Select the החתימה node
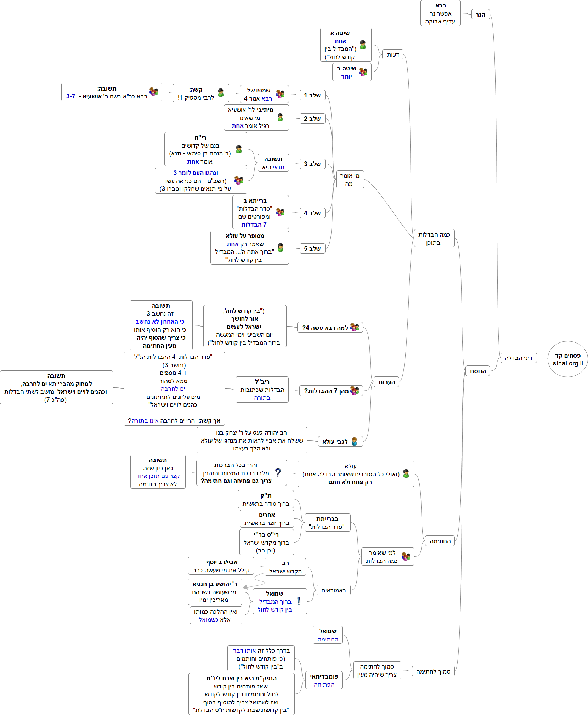 pyautogui.click(x=440, y=541)
